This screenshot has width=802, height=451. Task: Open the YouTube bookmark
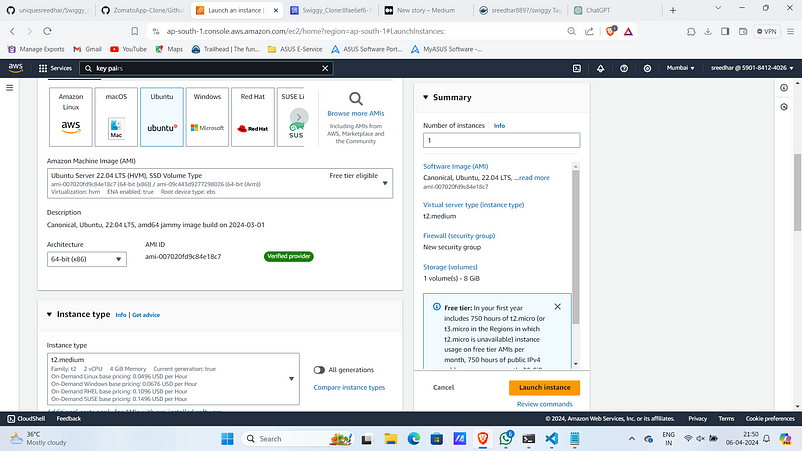(x=128, y=49)
